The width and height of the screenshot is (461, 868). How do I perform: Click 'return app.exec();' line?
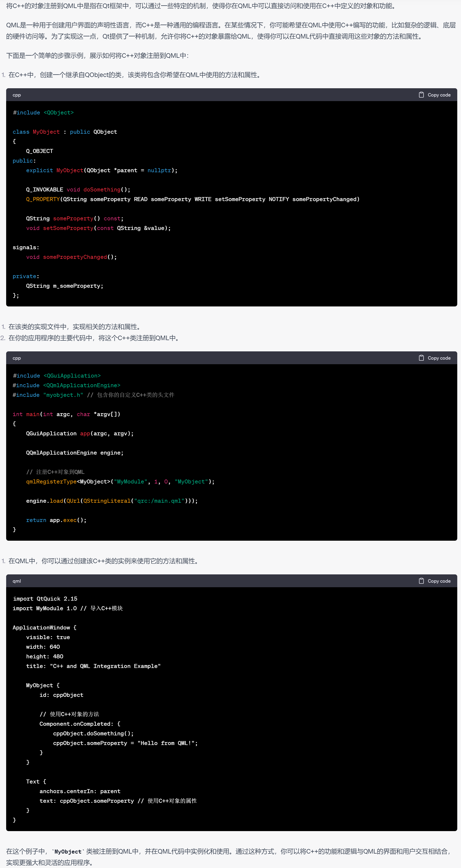click(x=56, y=520)
